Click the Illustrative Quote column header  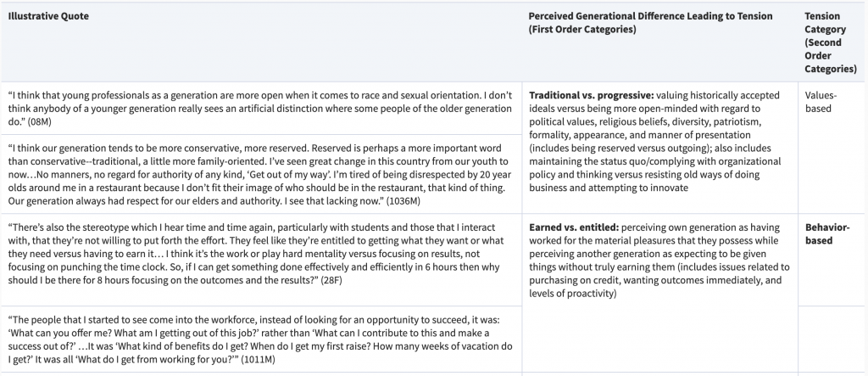[48, 16]
